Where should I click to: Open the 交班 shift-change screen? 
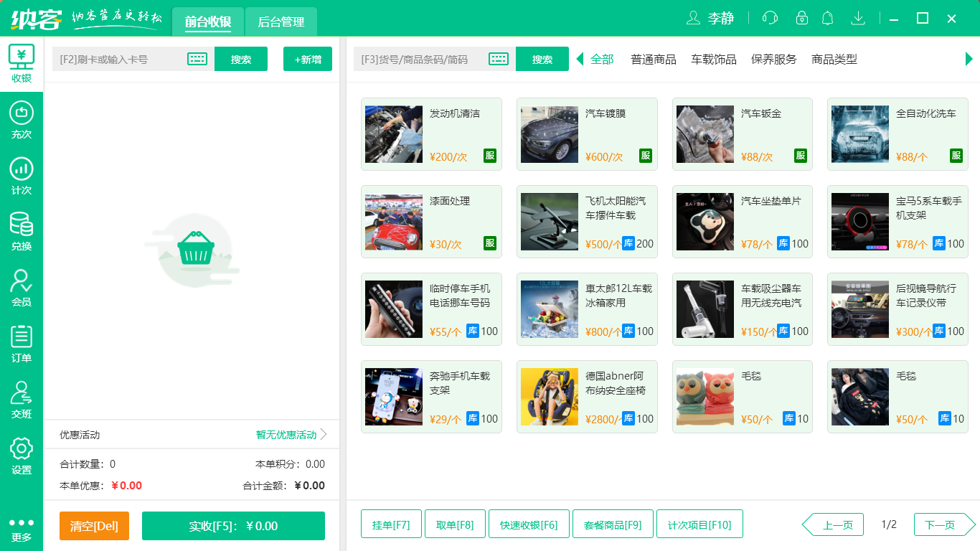tap(21, 396)
